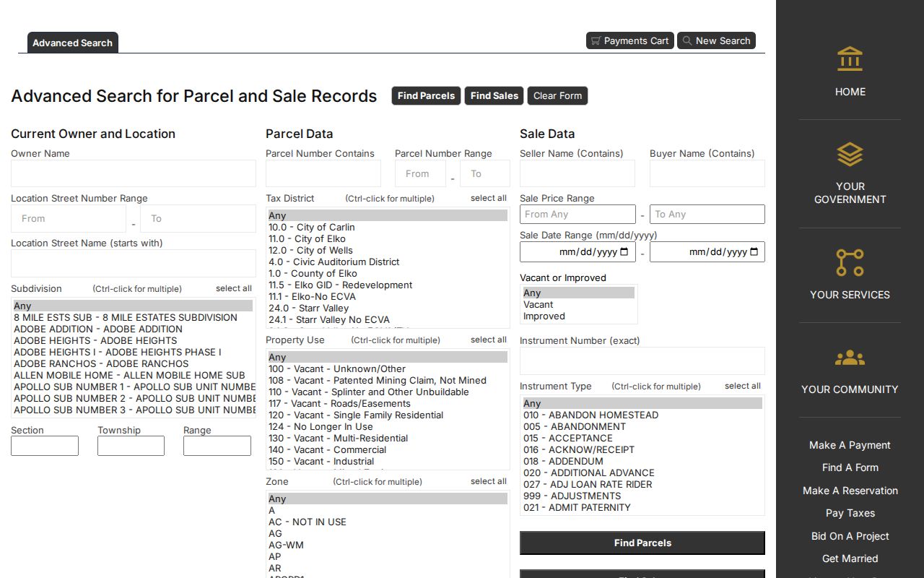
Task: Click the Buyer Name input field
Action: 707,173
